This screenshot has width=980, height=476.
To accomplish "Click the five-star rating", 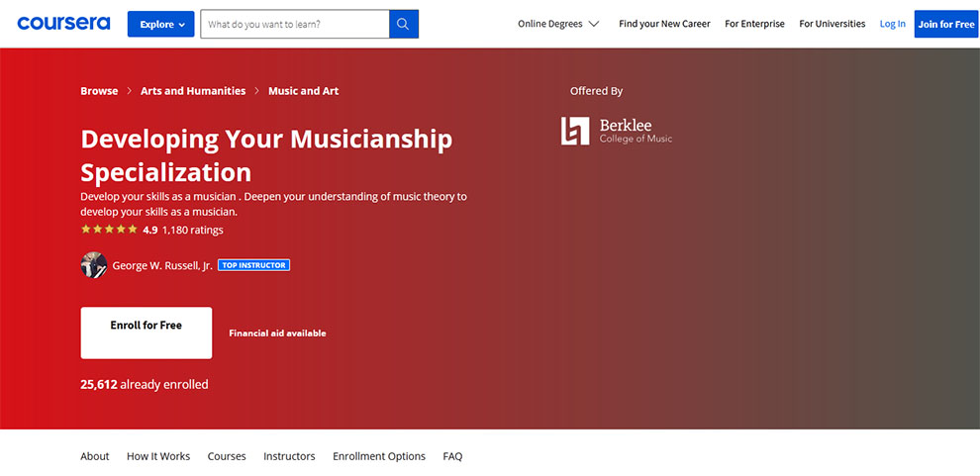I will tap(109, 230).
